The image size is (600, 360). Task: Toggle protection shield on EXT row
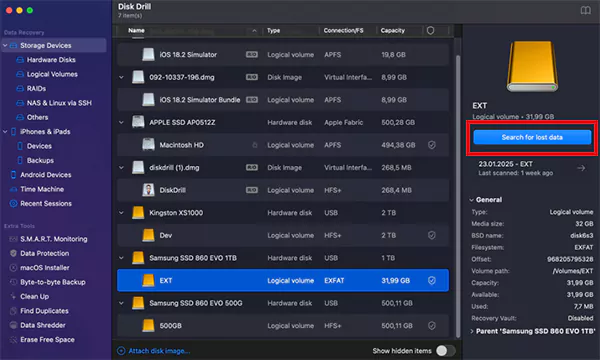coord(432,280)
